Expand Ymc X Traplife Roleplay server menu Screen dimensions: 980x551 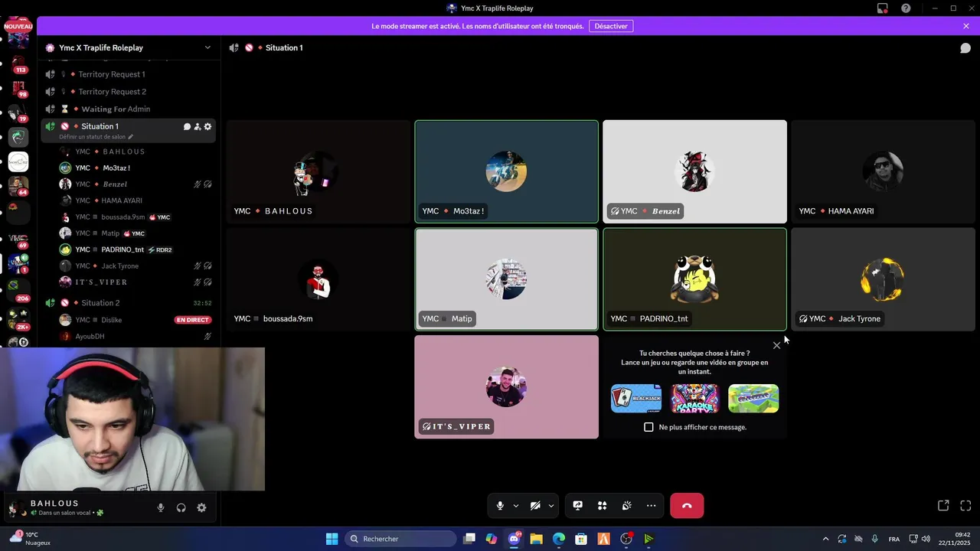click(207, 47)
